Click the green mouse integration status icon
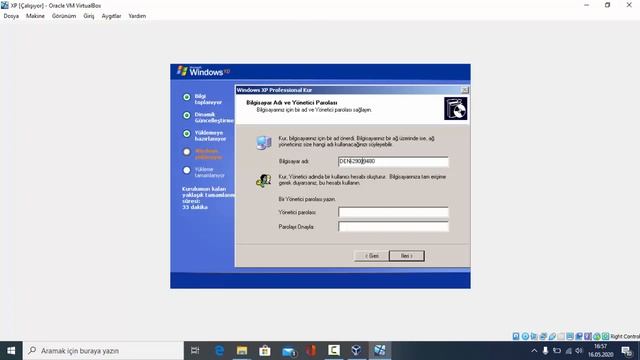Screen dimensions: 640x360 click(597, 336)
